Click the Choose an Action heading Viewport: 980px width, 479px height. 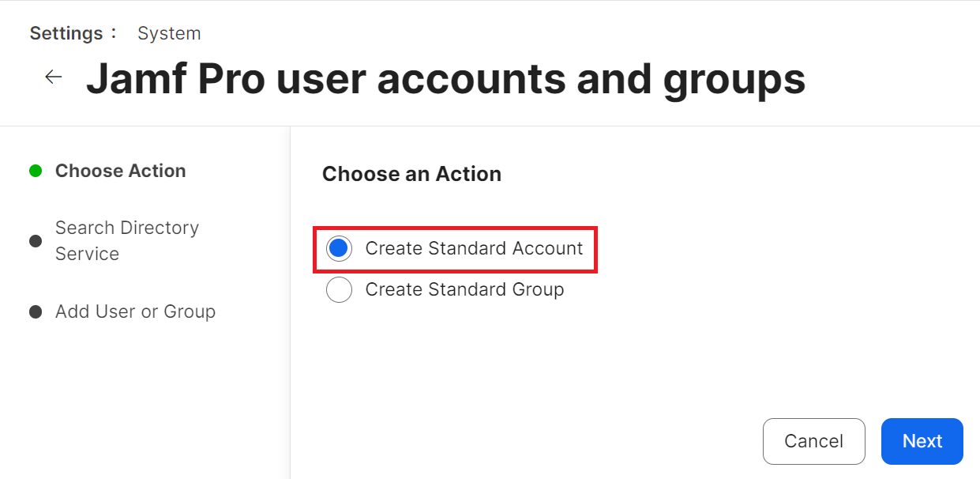411,174
